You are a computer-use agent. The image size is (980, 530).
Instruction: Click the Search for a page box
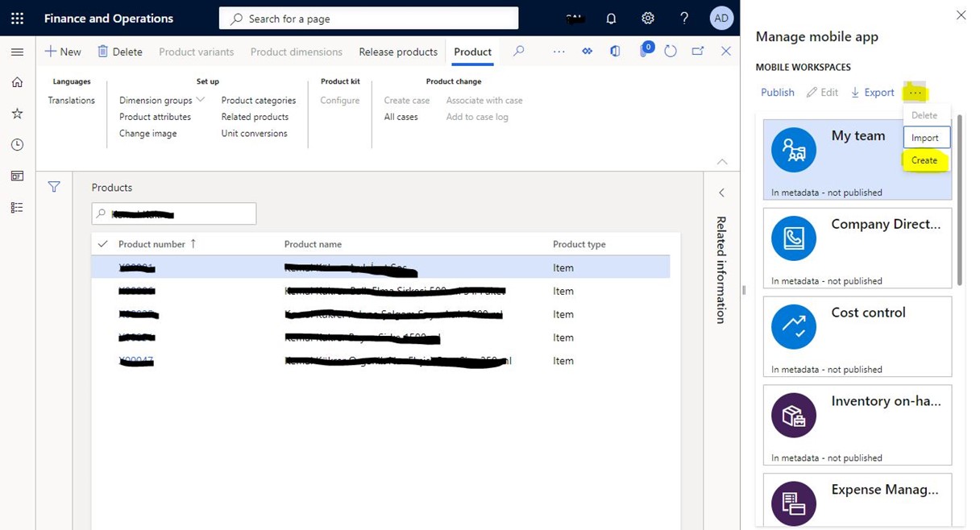[x=368, y=18]
